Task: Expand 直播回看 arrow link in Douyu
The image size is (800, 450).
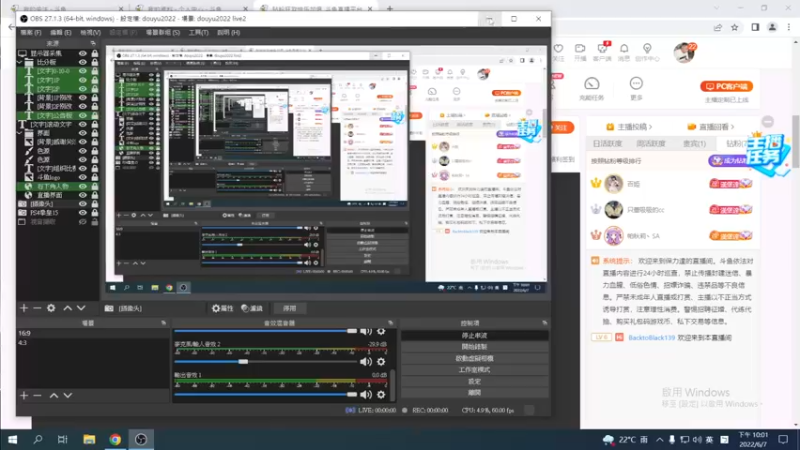Action: coord(710,127)
